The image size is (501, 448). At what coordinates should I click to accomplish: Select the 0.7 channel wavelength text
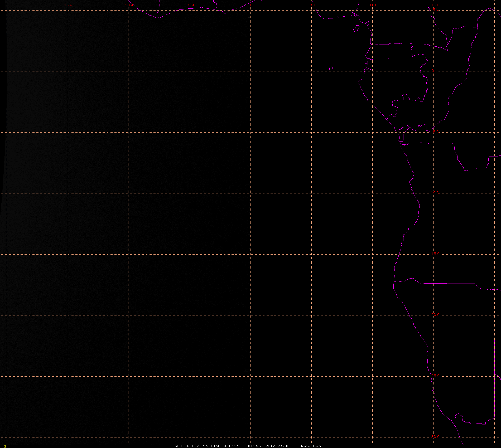click(195, 446)
